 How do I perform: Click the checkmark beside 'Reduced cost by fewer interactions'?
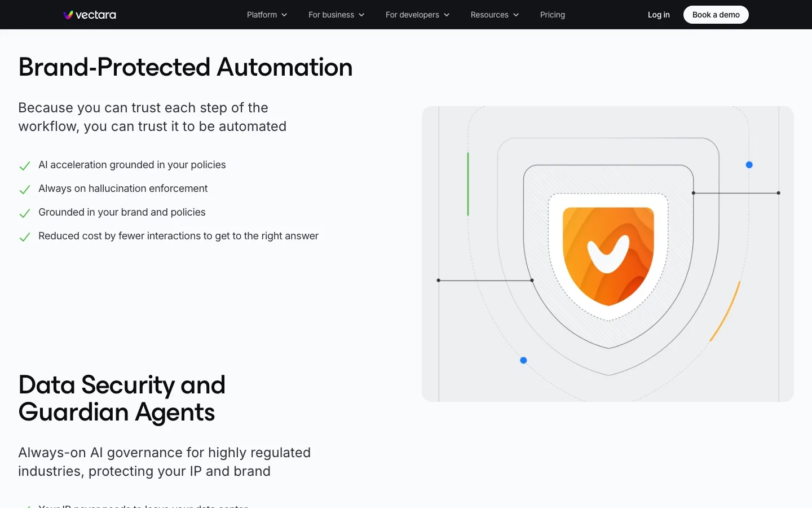coord(25,237)
